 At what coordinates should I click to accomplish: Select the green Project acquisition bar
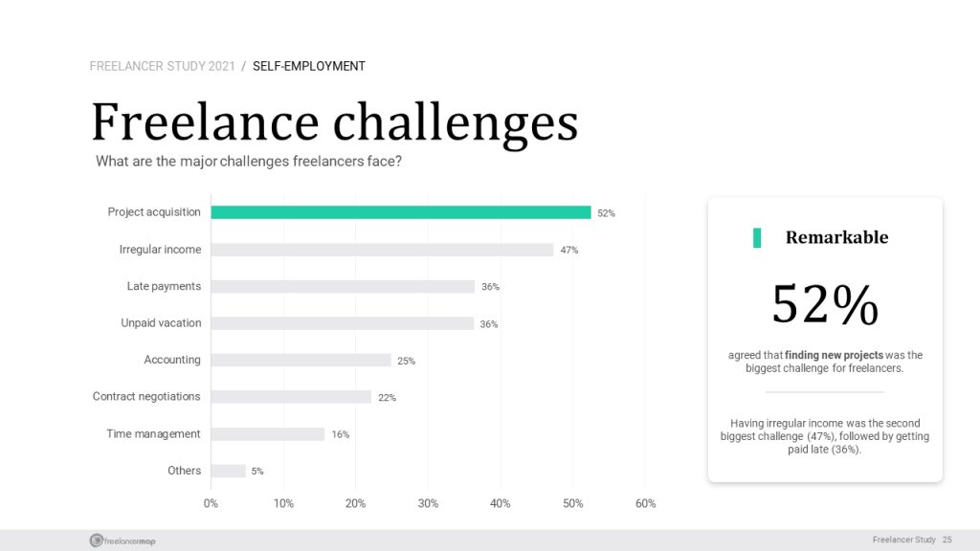coord(401,212)
